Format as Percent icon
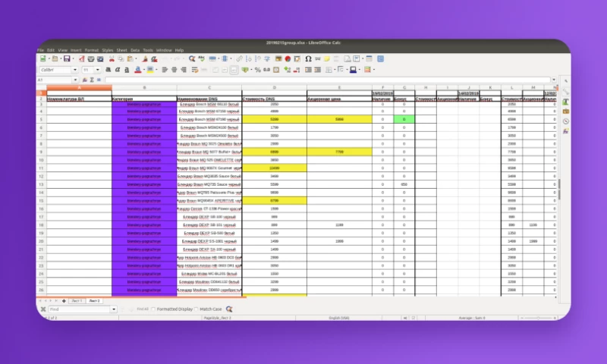Screen dimensions: 607x364 click(257, 70)
